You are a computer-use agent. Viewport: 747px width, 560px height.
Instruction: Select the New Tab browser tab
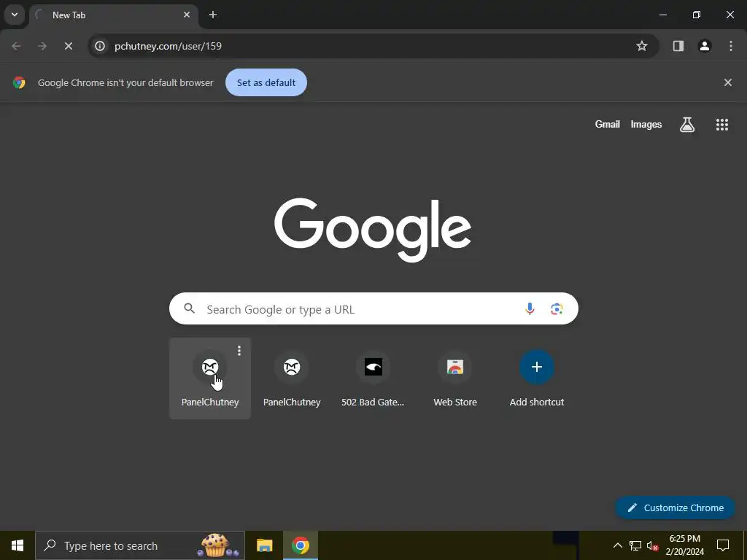point(113,15)
